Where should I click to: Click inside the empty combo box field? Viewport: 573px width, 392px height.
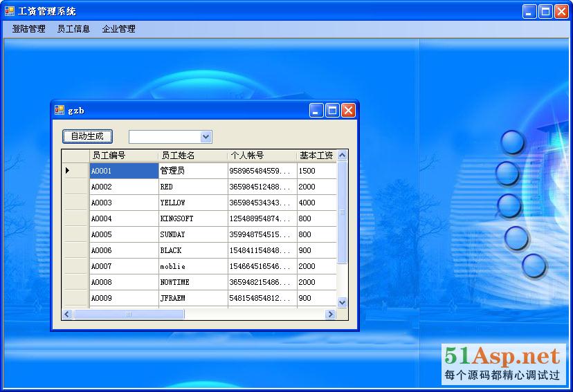pyautogui.click(x=165, y=137)
